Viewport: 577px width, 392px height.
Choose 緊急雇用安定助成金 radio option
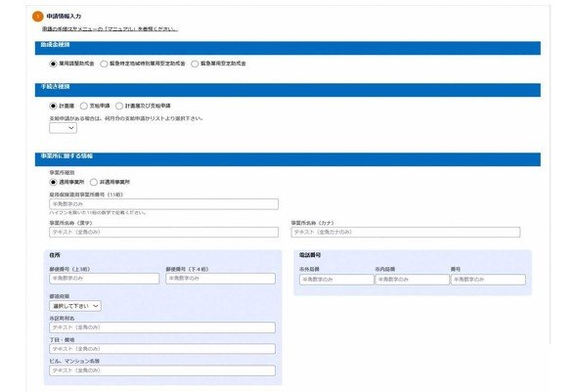(x=195, y=64)
